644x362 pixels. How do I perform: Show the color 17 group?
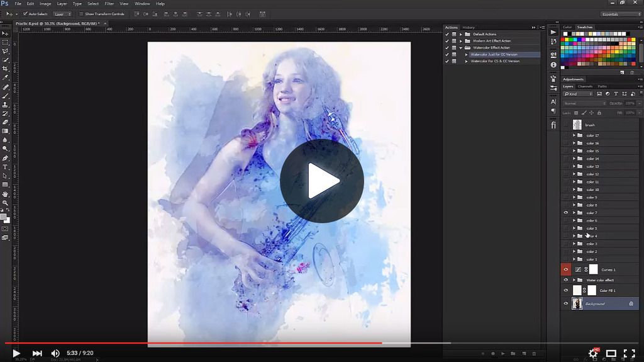point(565,135)
